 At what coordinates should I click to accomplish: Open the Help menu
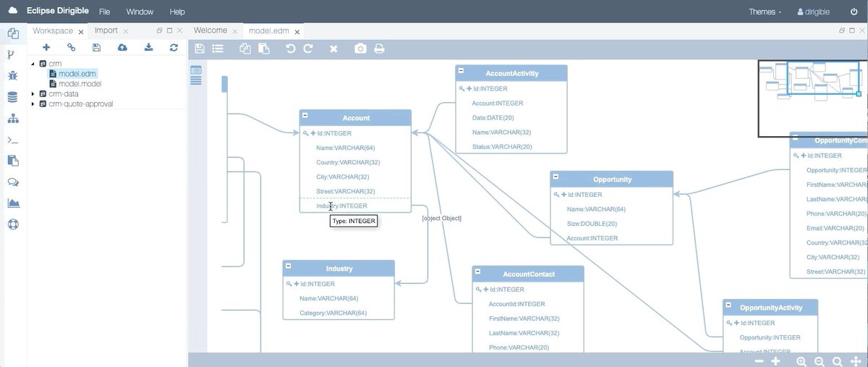coord(177,12)
